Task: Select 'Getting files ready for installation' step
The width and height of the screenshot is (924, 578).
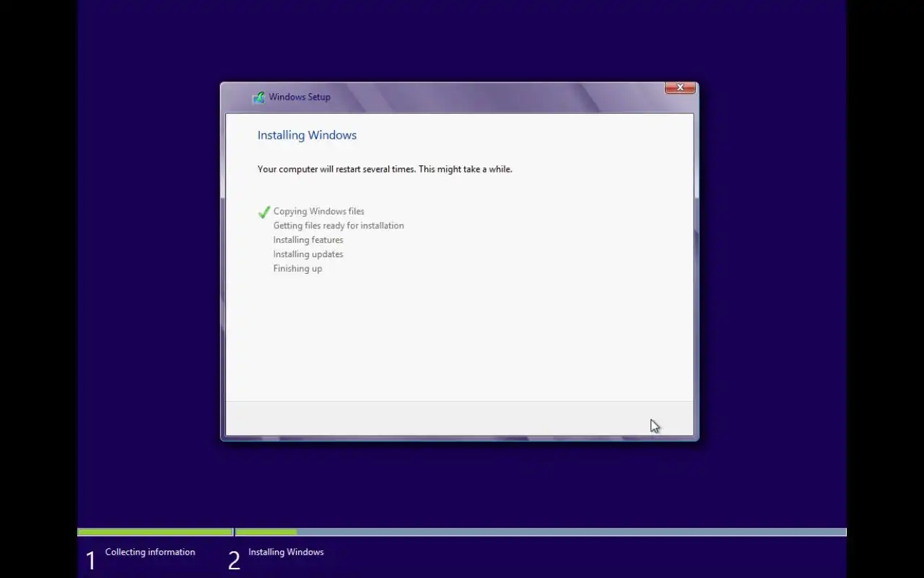Action: 339,225
